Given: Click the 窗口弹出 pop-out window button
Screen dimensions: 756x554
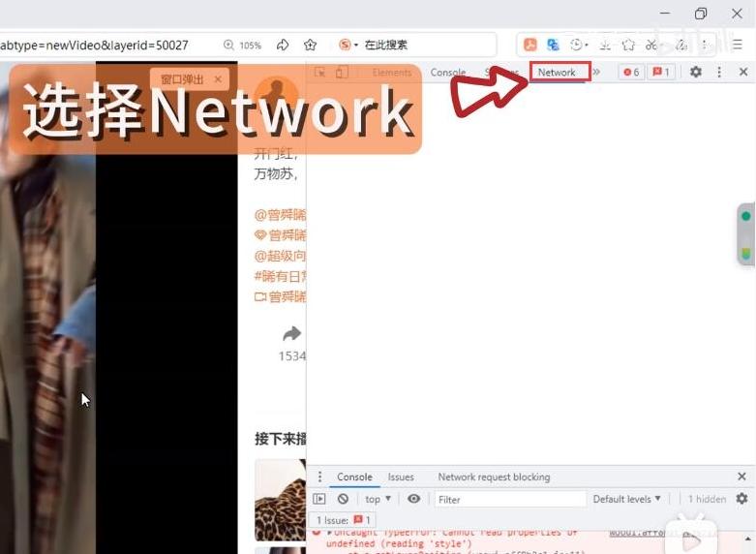Looking at the screenshot, I should [182, 79].
